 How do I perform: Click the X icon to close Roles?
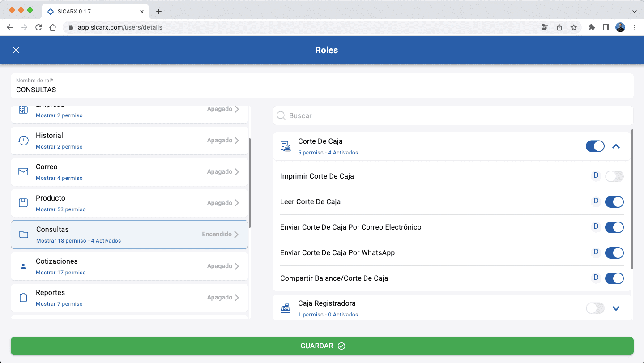pyautogui.click(x=16, y=50)
